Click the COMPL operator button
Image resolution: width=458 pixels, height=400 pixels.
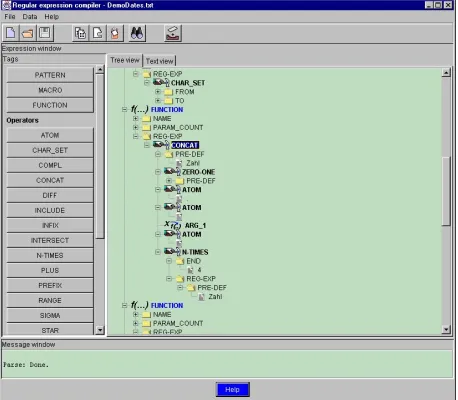click(x=50, y=165)
